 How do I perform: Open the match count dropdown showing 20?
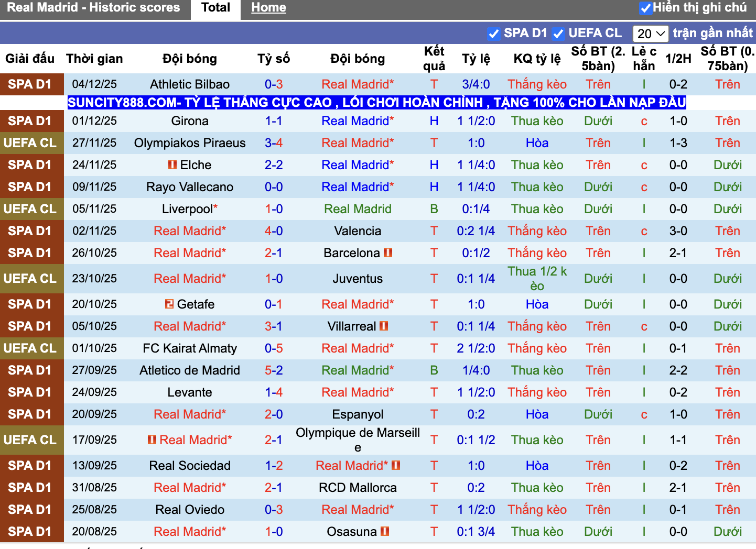(x=651, y=33)
